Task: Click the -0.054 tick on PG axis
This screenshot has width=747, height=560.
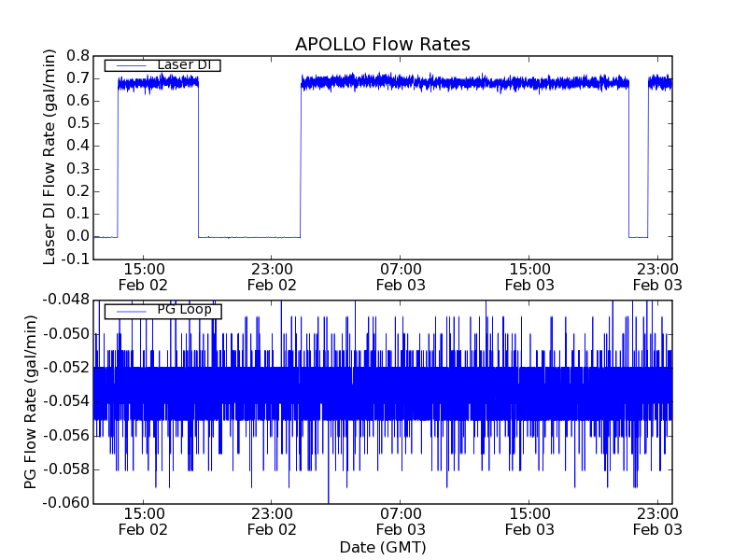Action: pos(66,401)
